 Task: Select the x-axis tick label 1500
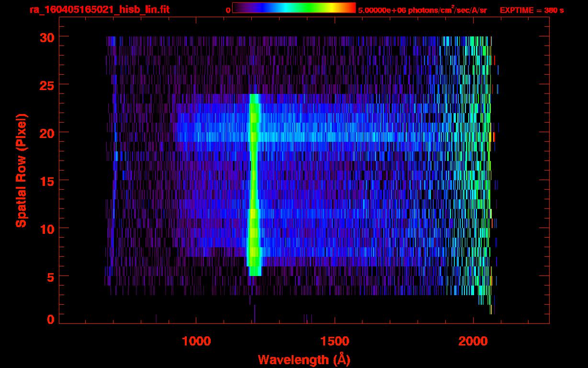click(x=335, y=341)
